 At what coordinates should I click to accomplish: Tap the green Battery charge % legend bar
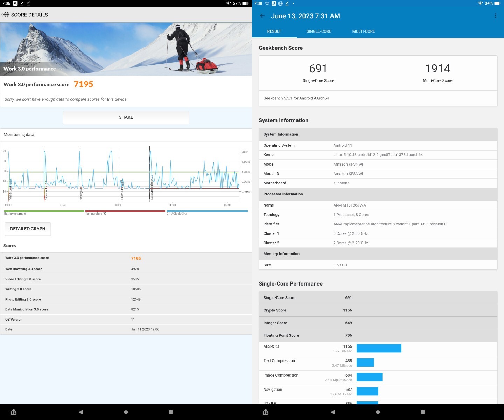click(44, 211)
